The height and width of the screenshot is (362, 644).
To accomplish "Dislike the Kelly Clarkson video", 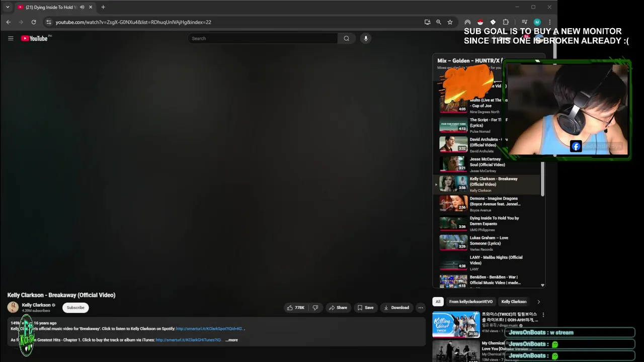I will click(x=315, y=308).
